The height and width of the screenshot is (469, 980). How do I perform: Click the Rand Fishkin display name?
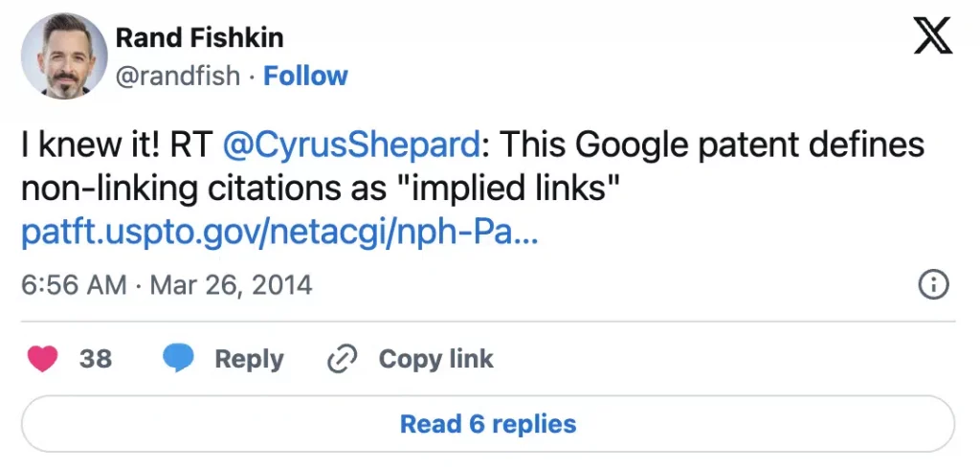point(199,38)
